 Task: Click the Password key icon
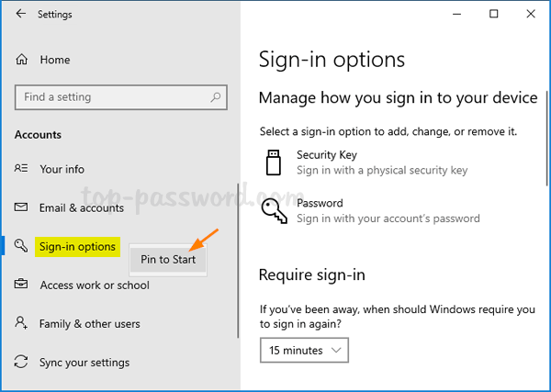[x=274, y=210]
